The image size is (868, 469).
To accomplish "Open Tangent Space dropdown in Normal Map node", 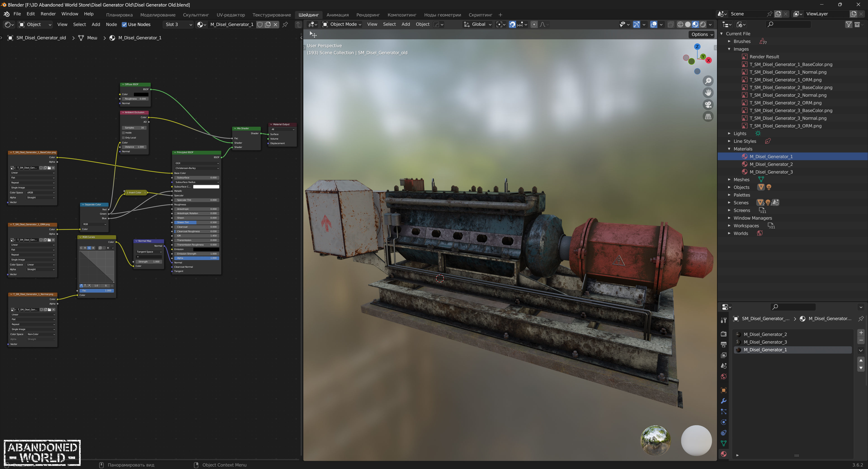I will point(149,252).
